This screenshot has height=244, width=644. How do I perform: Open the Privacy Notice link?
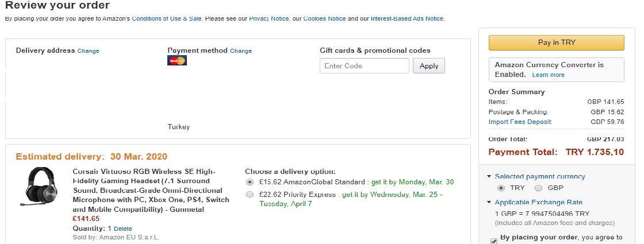[269, 18]
